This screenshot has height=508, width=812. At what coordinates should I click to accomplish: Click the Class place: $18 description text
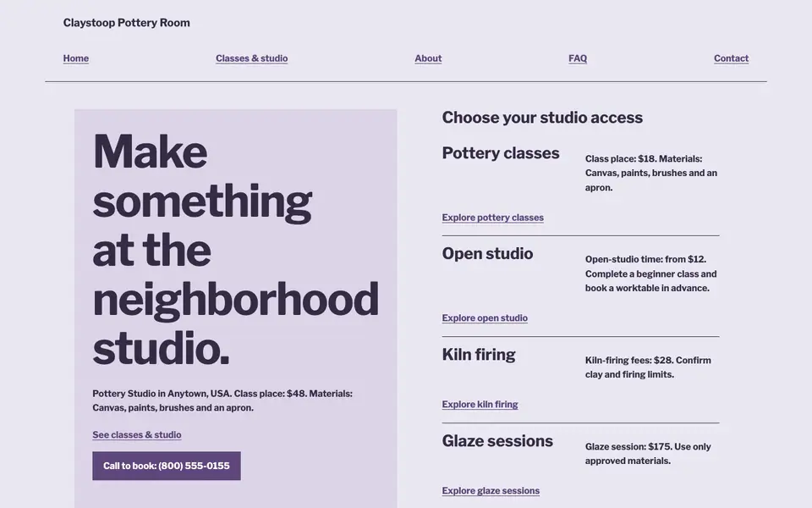(x=651, y=173)
